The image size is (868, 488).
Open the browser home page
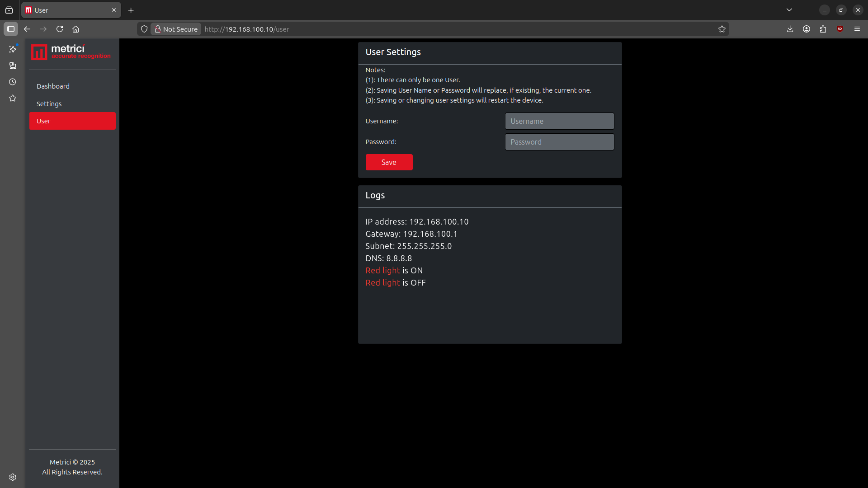click(76, 29)
